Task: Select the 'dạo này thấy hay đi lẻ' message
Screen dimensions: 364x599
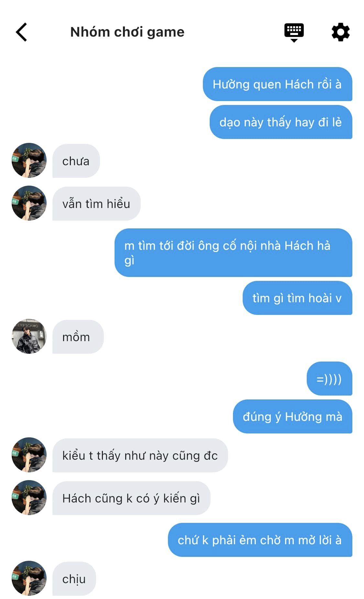Action: point(281,122)
